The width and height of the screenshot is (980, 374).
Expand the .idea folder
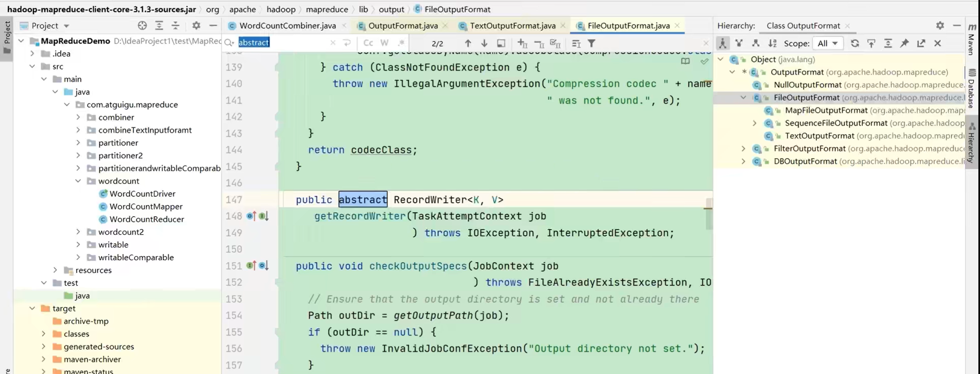32,54
